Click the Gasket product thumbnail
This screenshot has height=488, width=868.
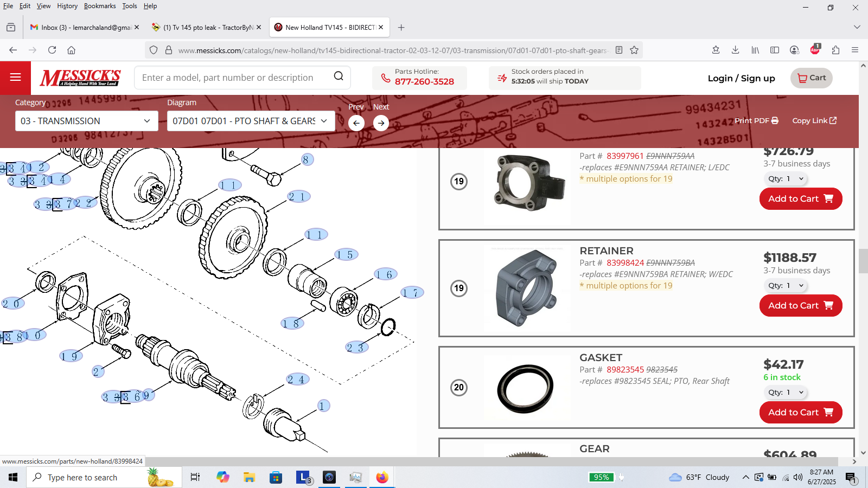[x=526, y=388]
